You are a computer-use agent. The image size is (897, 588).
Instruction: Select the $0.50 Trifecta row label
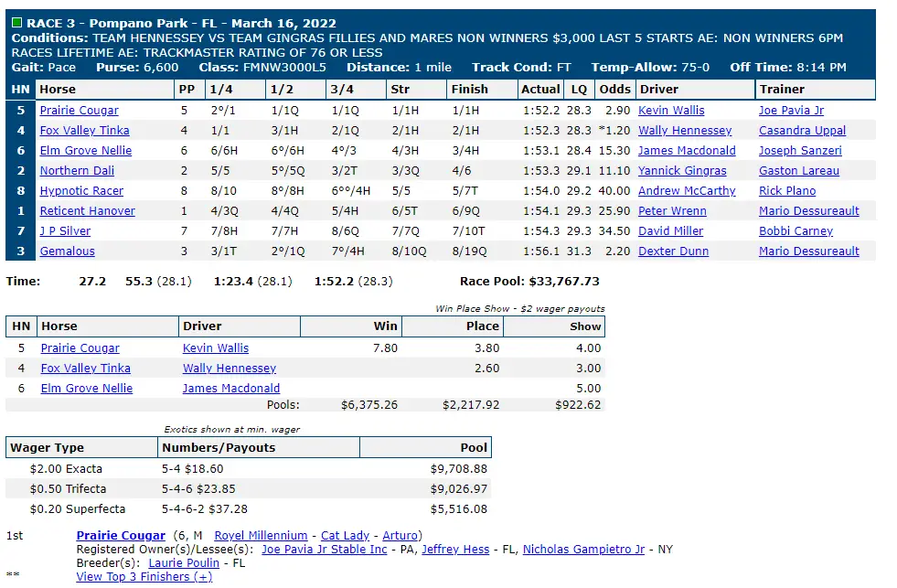[68, 488]
